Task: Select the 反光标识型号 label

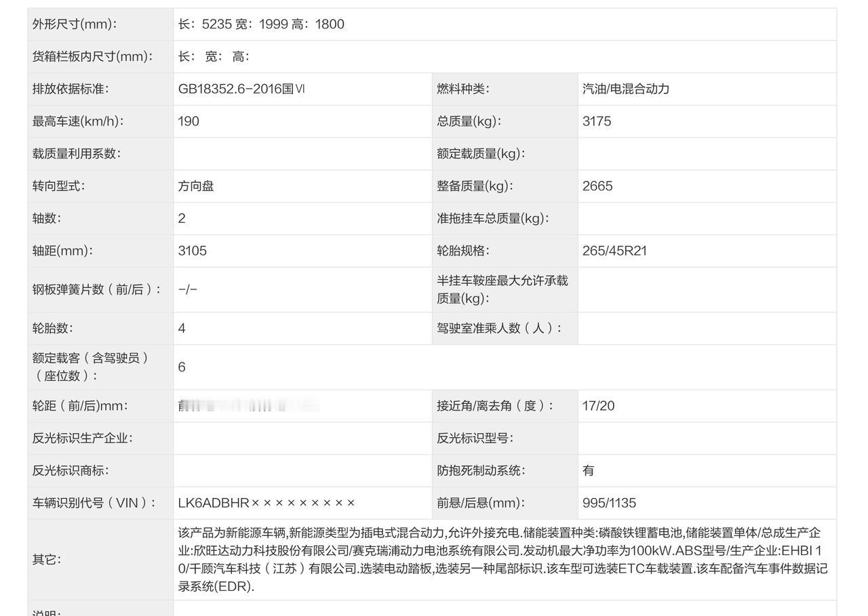Action: click(475, 438)
